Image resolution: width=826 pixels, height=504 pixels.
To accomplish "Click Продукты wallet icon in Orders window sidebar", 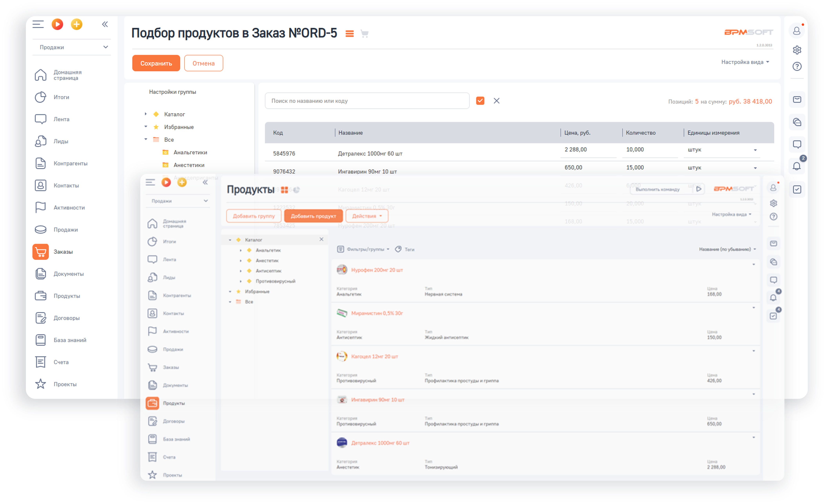I will point(41,296).
